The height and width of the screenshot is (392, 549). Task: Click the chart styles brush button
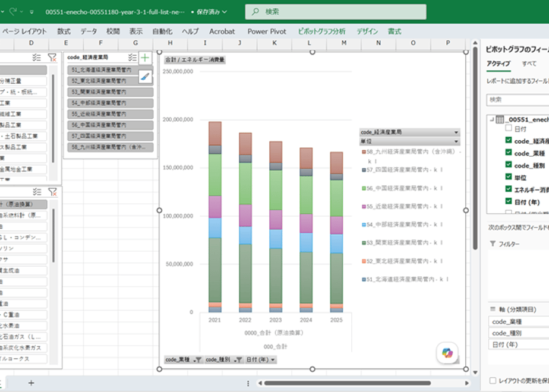pyautogui.click(x=146, y=77)
